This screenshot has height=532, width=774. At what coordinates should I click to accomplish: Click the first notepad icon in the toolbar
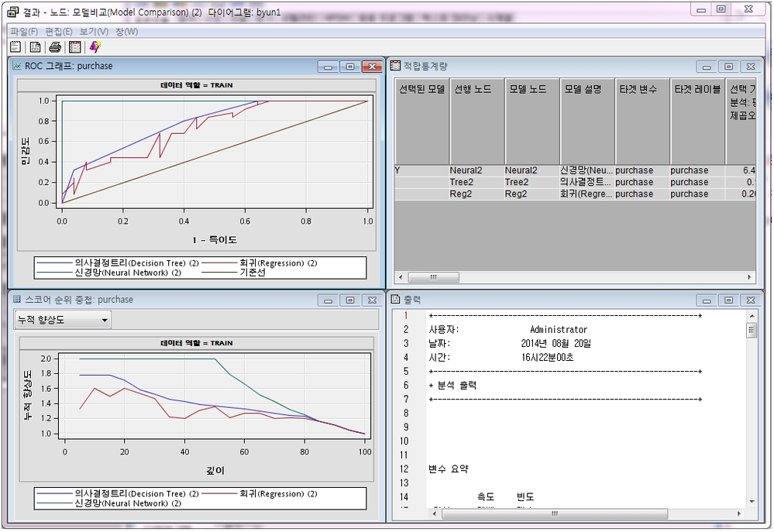click(x=15, y=47)
